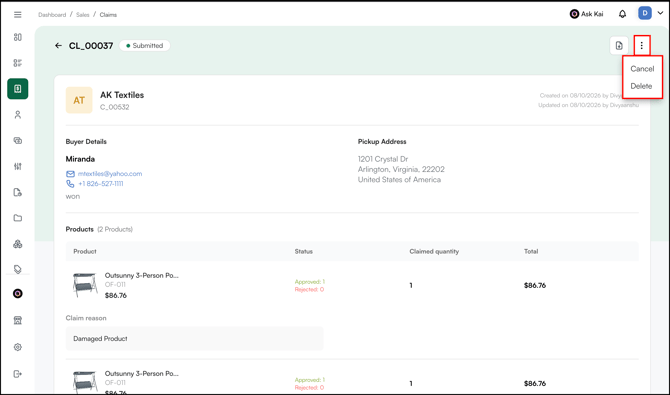Click the Total column header
Screen dimensions: 670x395
531,251
